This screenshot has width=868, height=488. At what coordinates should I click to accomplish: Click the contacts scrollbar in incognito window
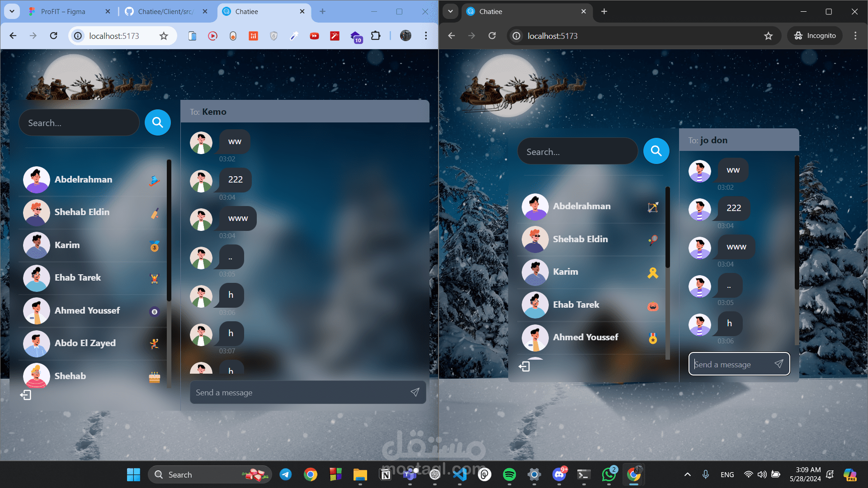(667, 227)
